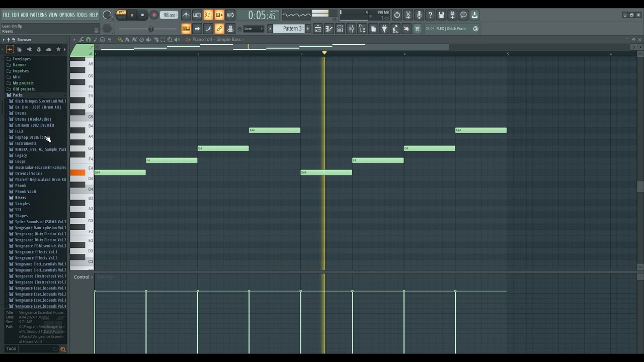Open browser options arrow beside Browser

(4, 40)
